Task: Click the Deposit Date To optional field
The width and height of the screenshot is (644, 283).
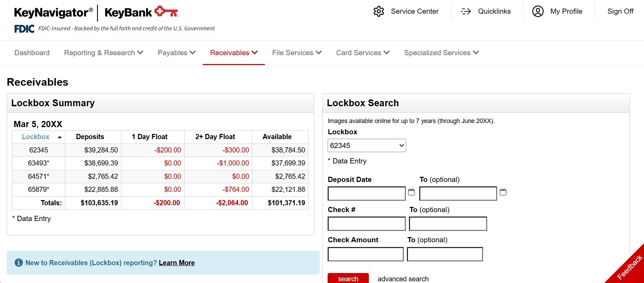Action: (458, 194)
